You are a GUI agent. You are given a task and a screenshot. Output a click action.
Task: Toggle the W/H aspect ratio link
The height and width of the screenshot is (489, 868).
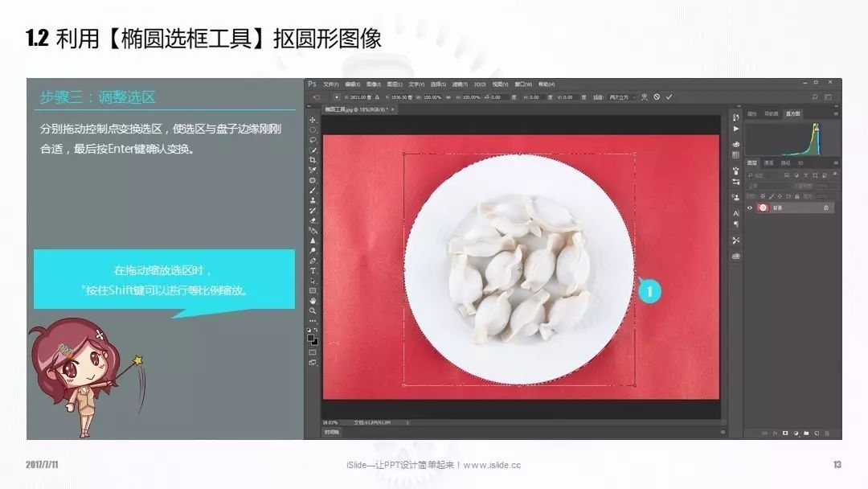(x=448, y=97)
